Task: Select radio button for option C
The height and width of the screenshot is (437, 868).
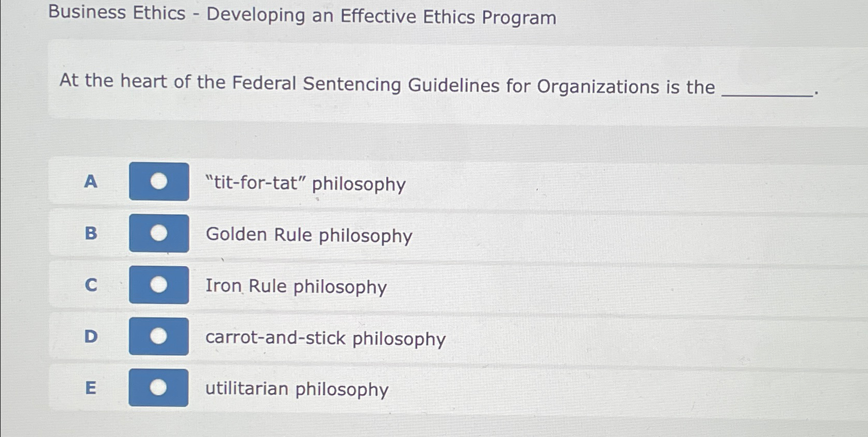Action: tap(159, 285)
